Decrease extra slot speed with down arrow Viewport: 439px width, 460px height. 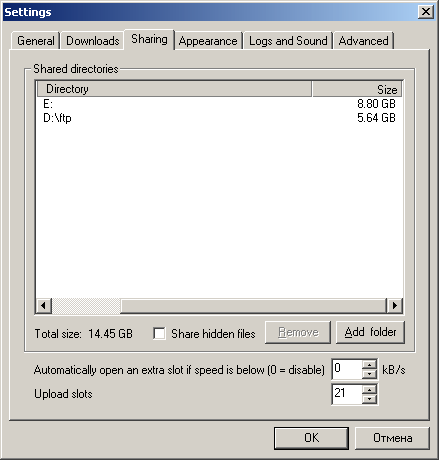[x=369, y=374]
